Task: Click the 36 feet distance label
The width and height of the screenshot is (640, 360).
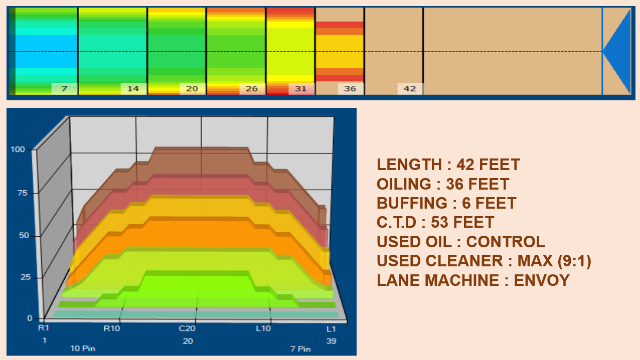Action: 350,89
